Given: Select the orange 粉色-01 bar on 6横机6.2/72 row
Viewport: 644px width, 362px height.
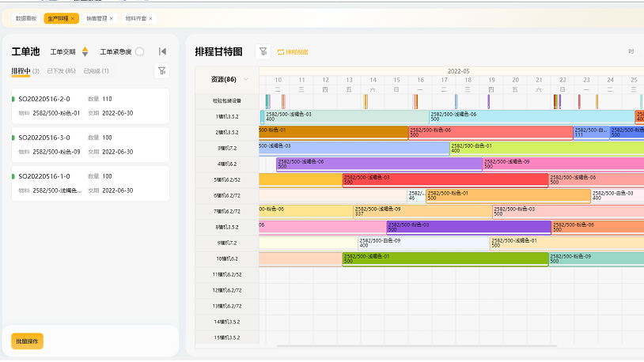Looking at the screenshot, I should coord(509,196).
